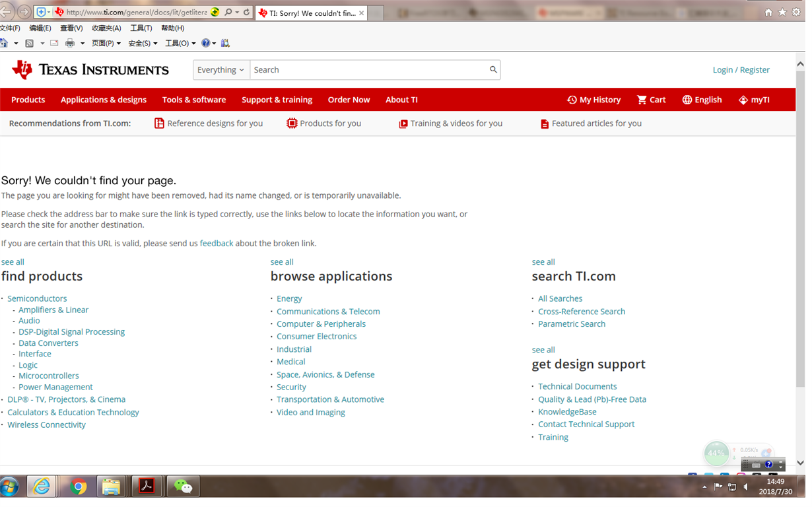812x507 pixels.
Task: Open Communications & Telecom link
Action: (x=328, y=311)
